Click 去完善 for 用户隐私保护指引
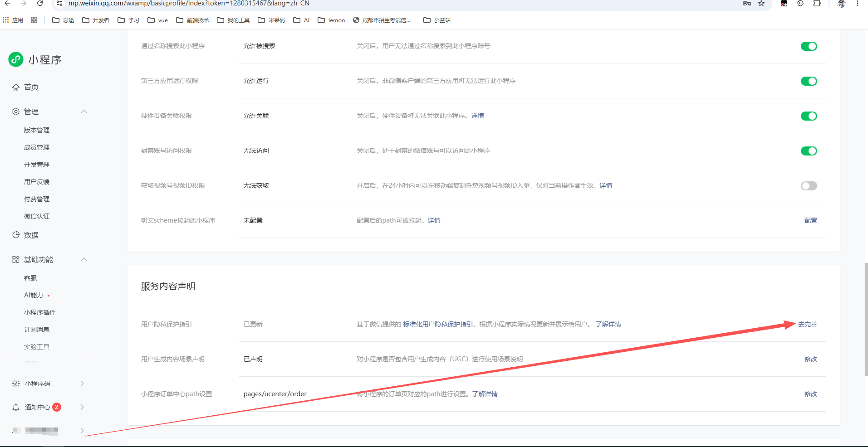The image size is (868, 447). (x=808, y=324)
